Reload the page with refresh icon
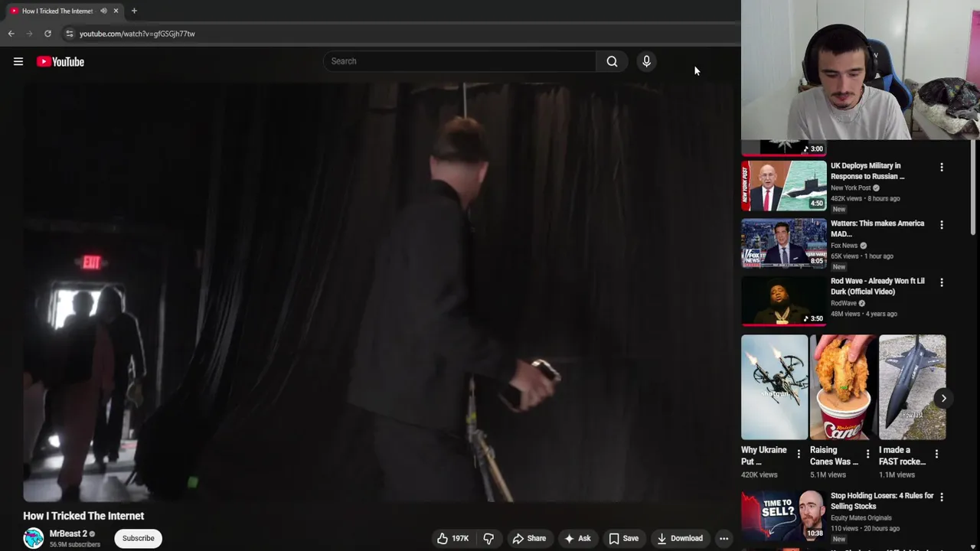Screen dimensions: 980x551 [47, 34]
